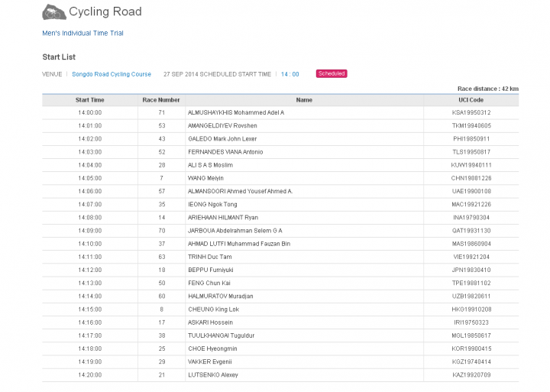Select rider ASKARI Hossein

(x=210, y=322)
